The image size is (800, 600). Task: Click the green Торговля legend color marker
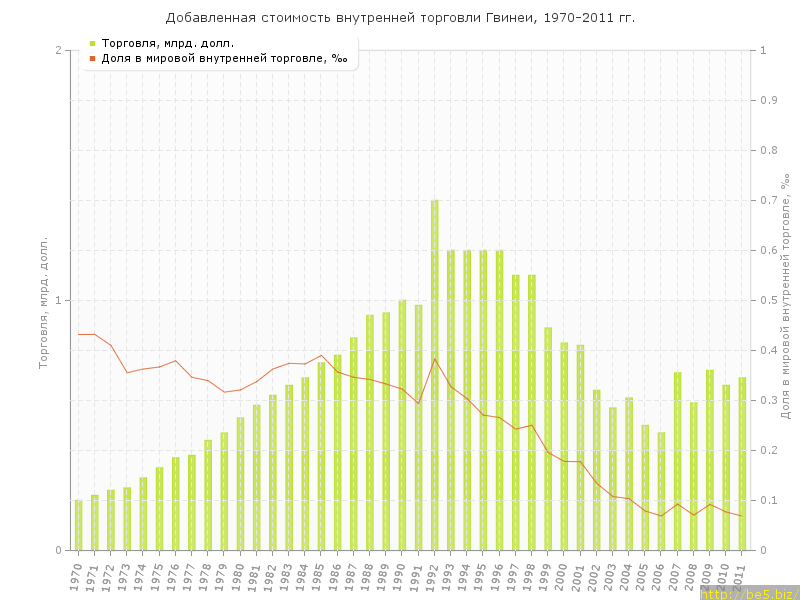(92, 43)
